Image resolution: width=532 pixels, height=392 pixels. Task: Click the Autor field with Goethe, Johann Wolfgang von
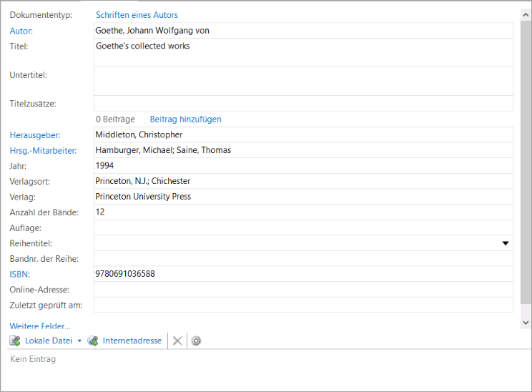tap(303, 31)
